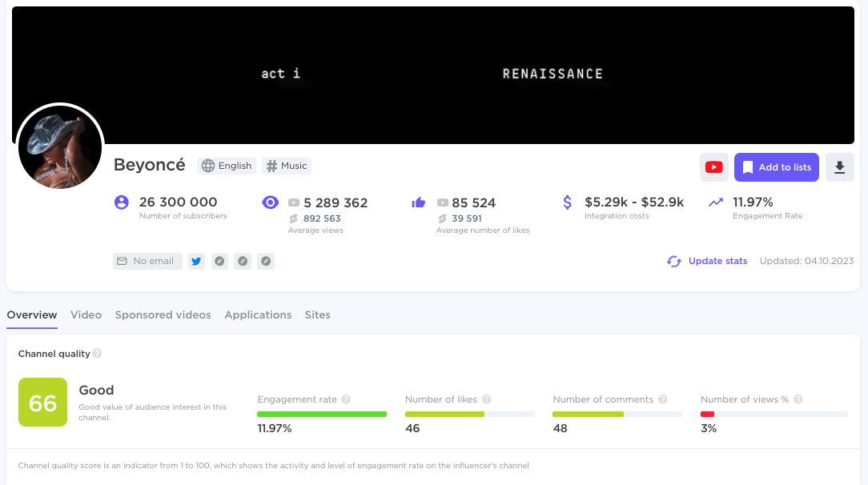The width and height of the screenshot is (868, 485).
Task: Open the Sponsored videos tab
Action: click(163, 315)
